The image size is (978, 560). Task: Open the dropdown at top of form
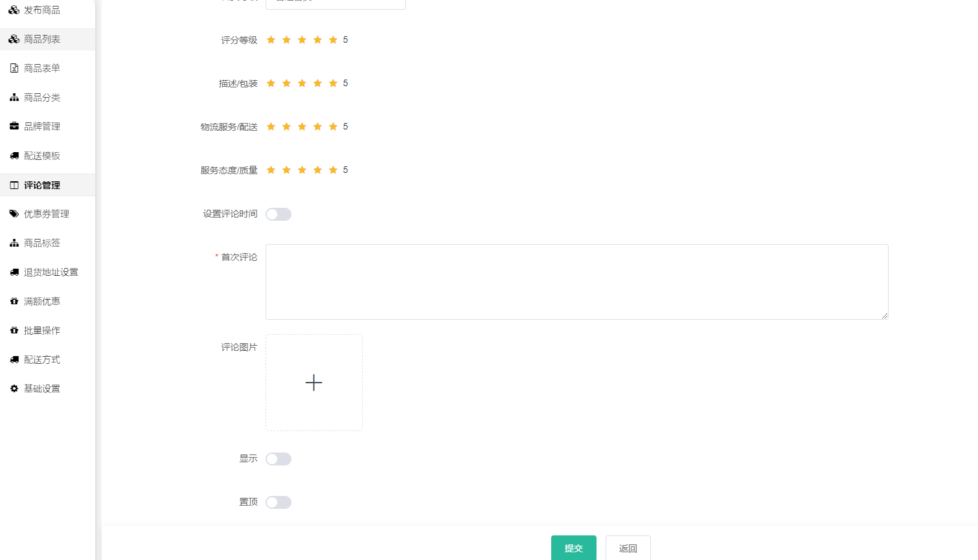point(335,3)
